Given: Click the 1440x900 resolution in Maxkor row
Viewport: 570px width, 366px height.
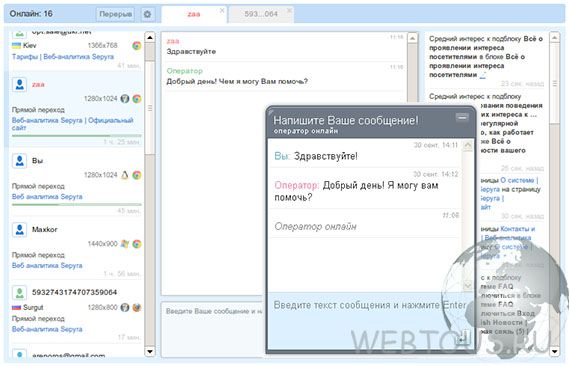Looking at the screenshot, I should 103,244.
